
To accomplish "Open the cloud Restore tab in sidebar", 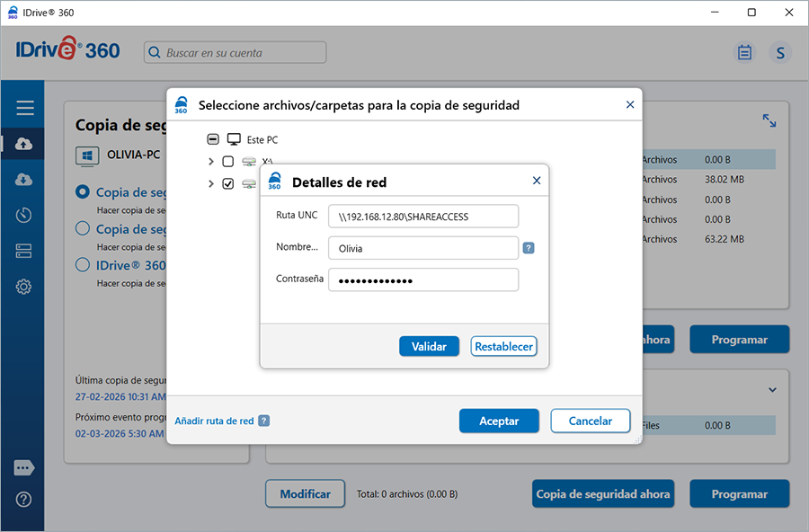I will (x=23, y=180).
